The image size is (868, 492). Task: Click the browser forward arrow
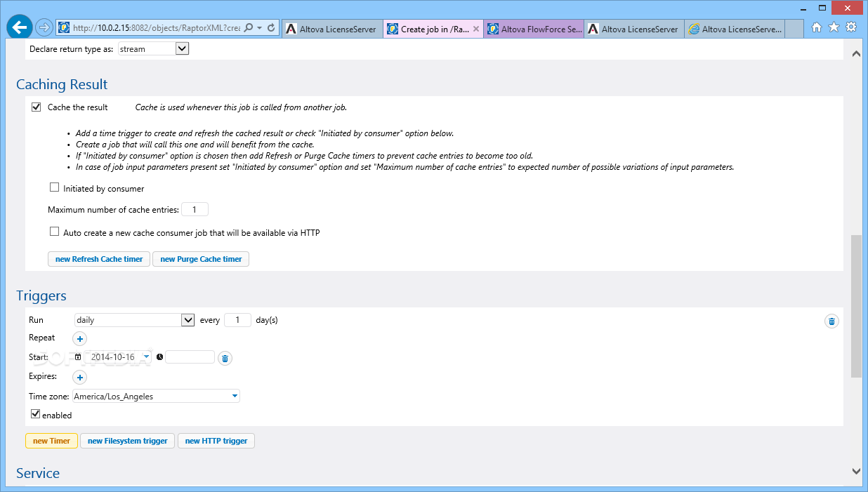coord(44,27)
